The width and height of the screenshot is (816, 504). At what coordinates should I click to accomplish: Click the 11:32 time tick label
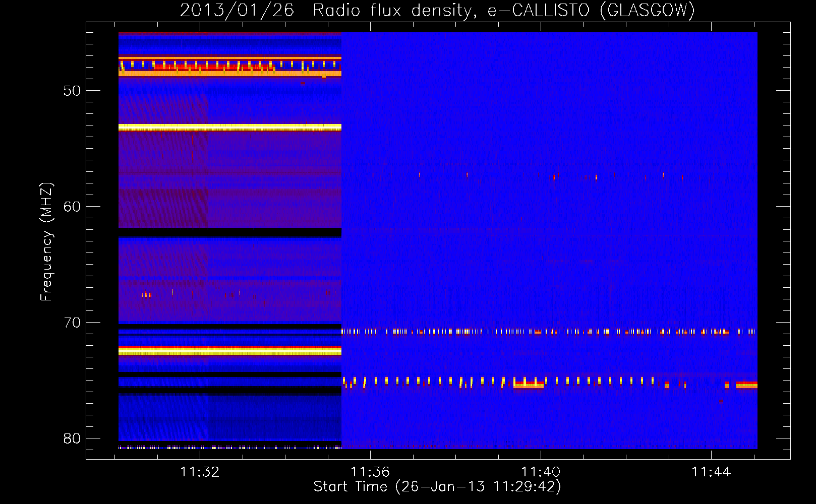click(x=200, y=472)
